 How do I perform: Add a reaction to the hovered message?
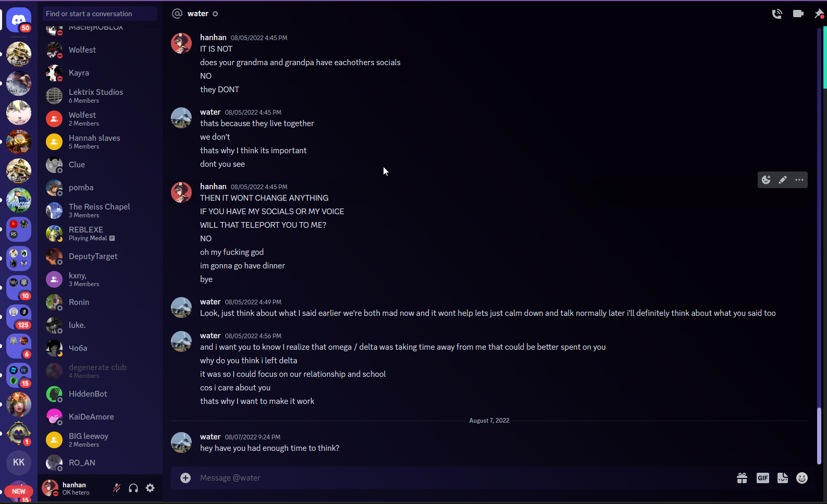pos(766,180)
